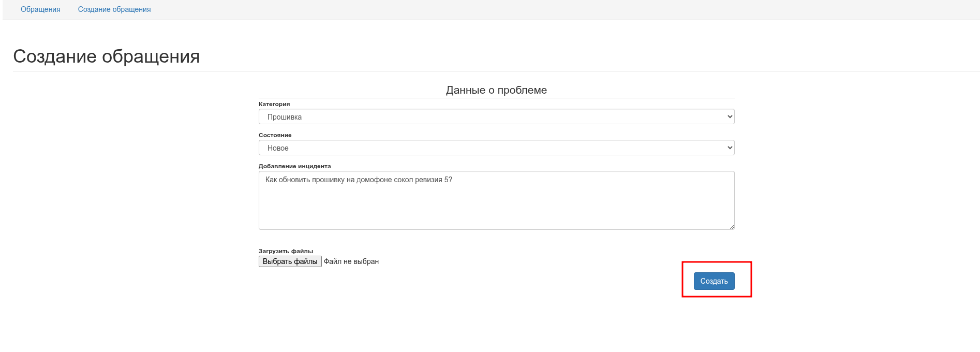Click the chevron arrow of Категория select
The width and height of the screenshot is (980, 352).
click(x=730, y=117)
